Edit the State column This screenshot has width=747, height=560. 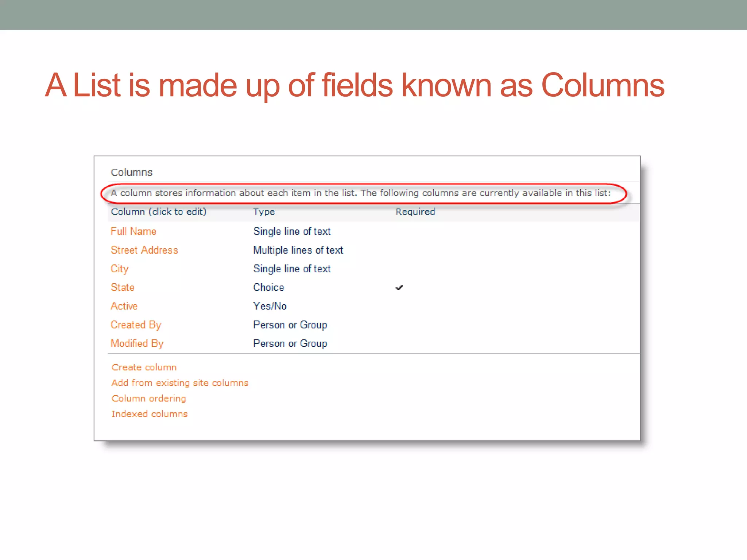(123, 288)
